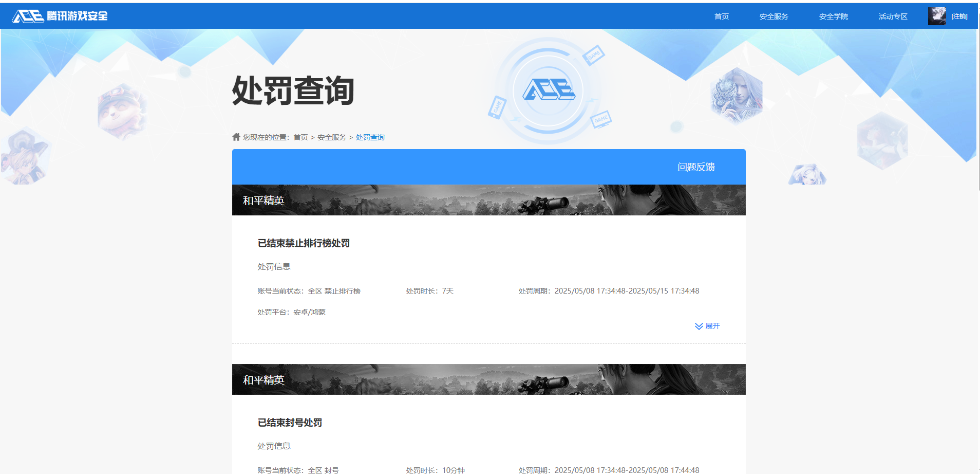
Task: Click the ACE 腾讯游戏安全 logo
Action: tap(58, 15)
